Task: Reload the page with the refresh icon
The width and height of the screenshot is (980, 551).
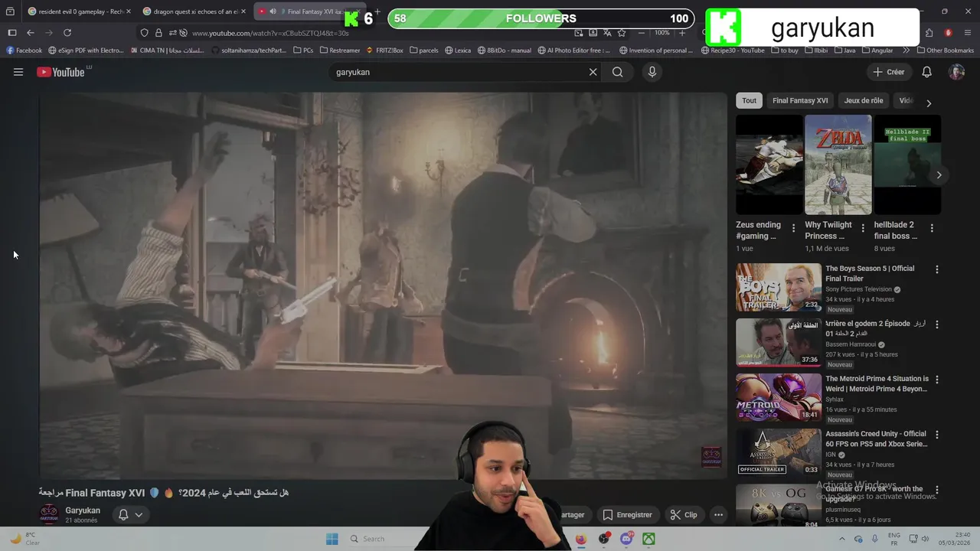Action: 67,33
